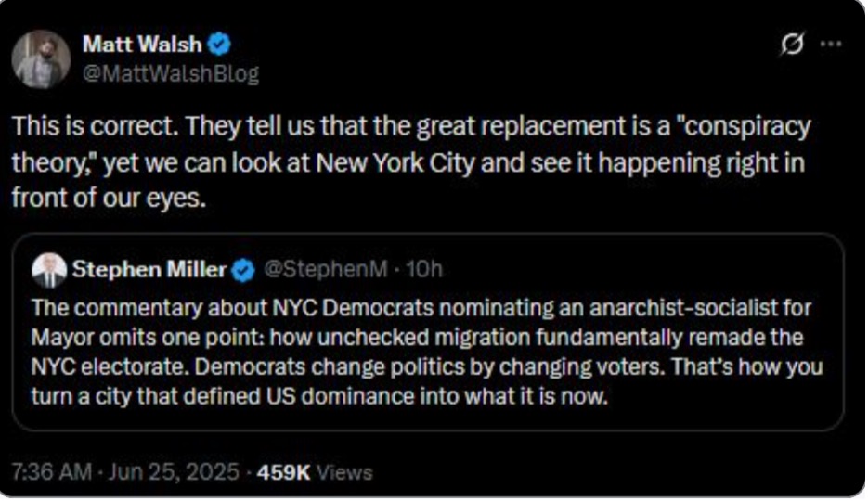The image size is (868, 501).
Task: Click the 10h timestamp on quoted post
Action: [x=424, y=270]
